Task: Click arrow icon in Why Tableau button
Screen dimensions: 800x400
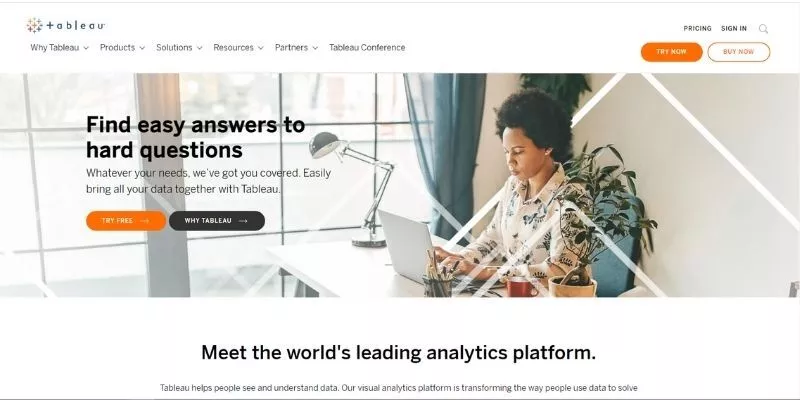Action: point(243,221)
